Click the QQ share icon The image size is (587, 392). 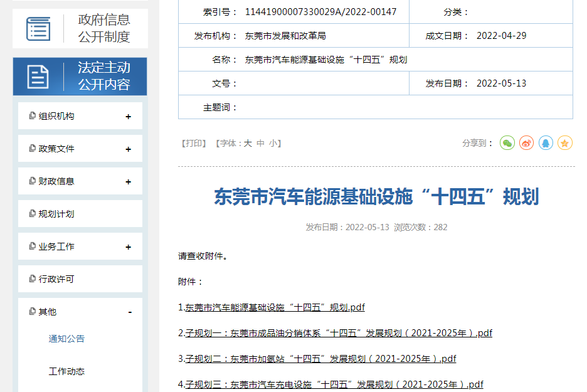coord(545,143)
